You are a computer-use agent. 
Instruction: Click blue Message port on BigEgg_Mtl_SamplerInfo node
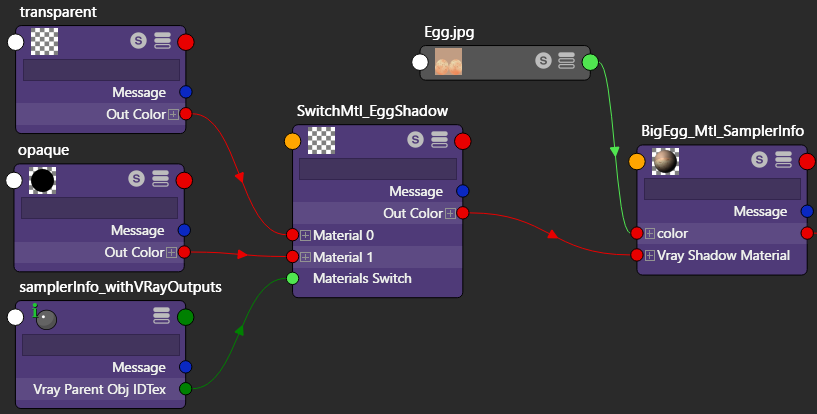pos(807,211)
